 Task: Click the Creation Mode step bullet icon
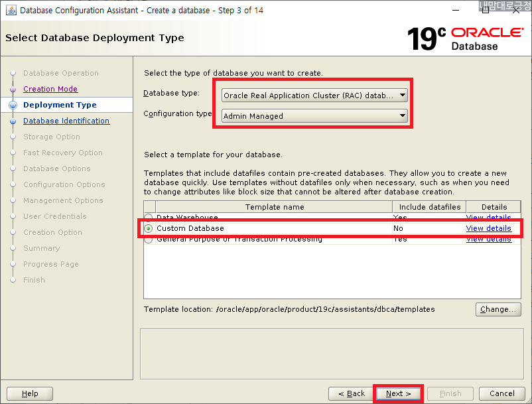coord(13,89)
